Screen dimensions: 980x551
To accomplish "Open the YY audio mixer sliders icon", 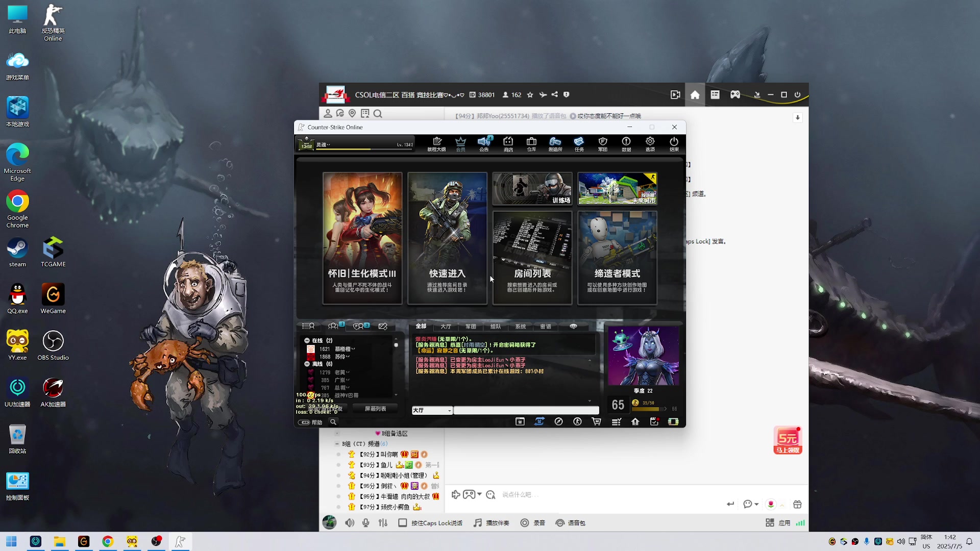I will [383, 523].
